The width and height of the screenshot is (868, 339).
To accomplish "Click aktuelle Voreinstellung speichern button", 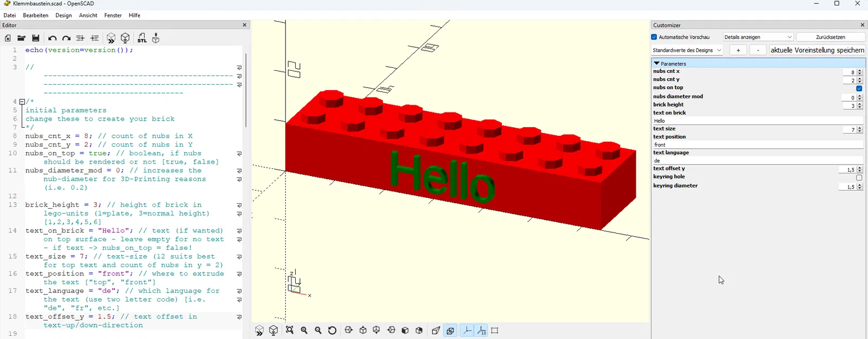I will [818, 50].
